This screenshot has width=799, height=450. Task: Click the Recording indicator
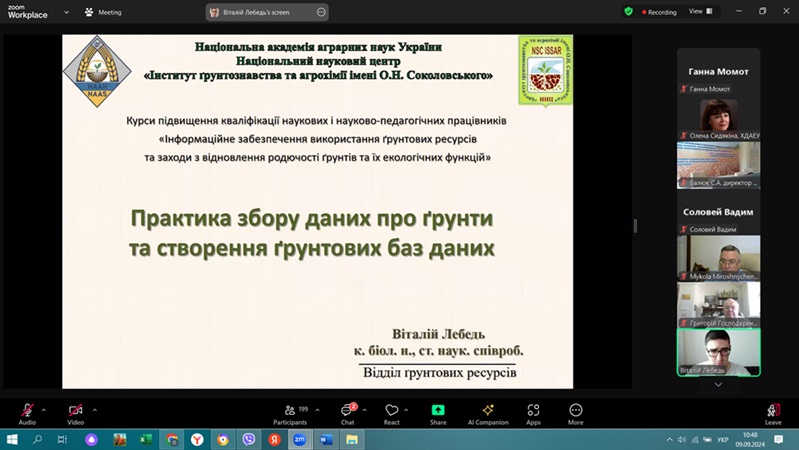659,12
